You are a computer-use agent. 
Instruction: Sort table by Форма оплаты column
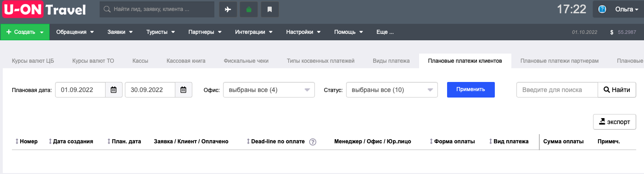[x=452, y=141]
